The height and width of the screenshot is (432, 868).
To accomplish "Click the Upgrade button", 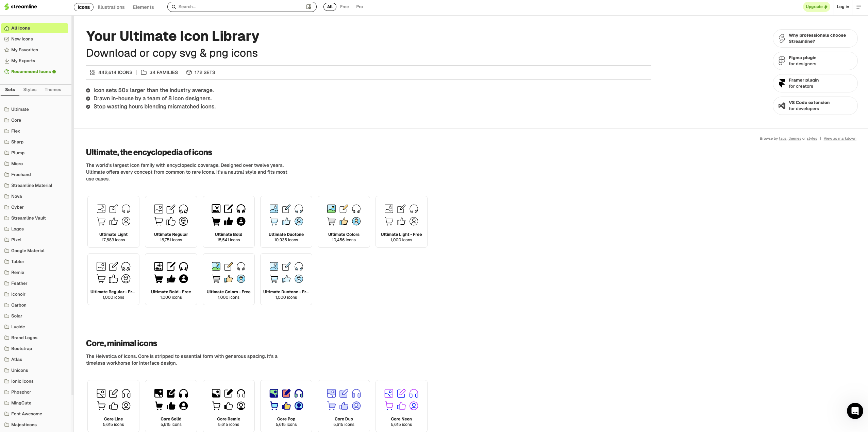I will click(816, 7).
